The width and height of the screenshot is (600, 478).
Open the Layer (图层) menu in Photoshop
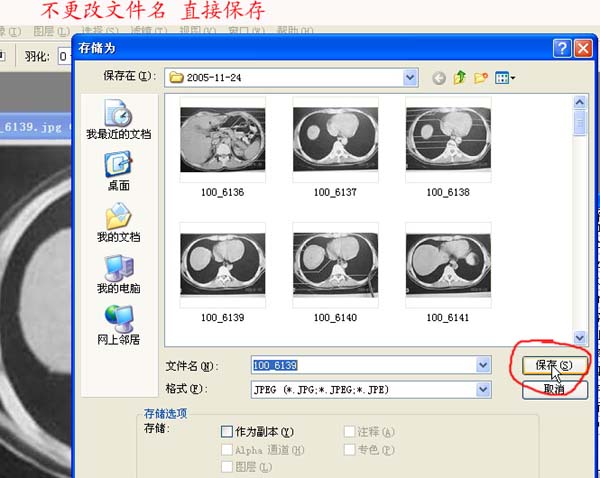pos(52,31)
